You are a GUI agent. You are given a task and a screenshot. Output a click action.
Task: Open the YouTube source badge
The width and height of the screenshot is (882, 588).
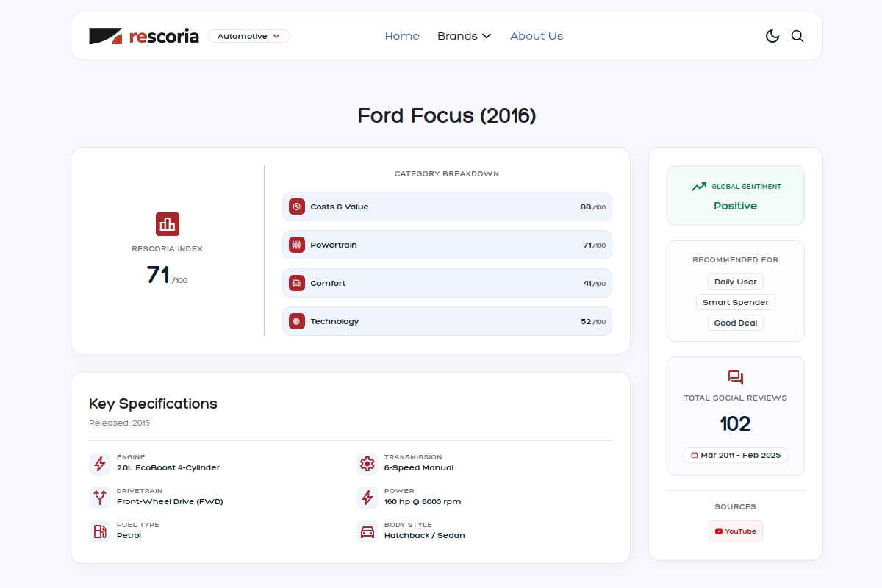(x=736, y=531)
